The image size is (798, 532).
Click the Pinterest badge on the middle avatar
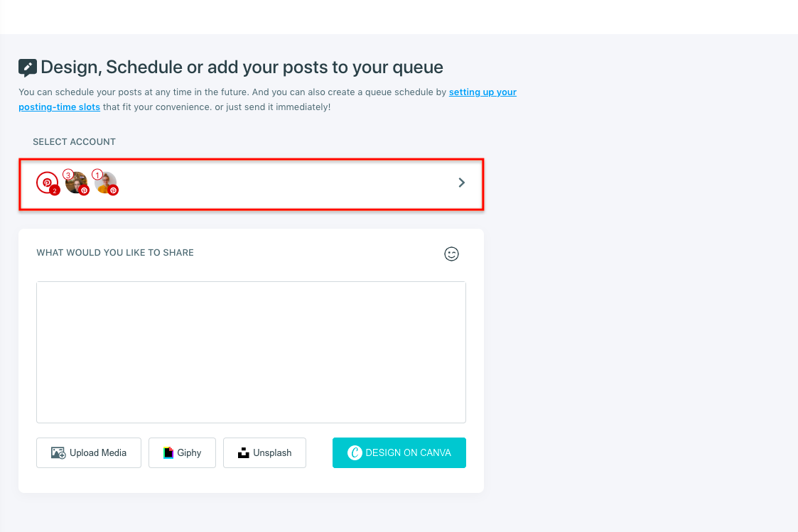point(84,190)
